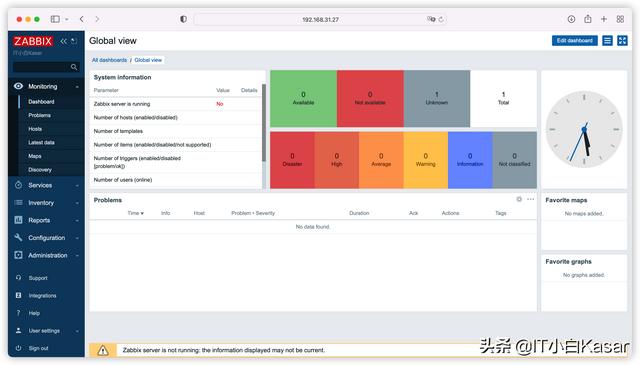
Task: Click the Support headset icon
Action: (18, 278)
